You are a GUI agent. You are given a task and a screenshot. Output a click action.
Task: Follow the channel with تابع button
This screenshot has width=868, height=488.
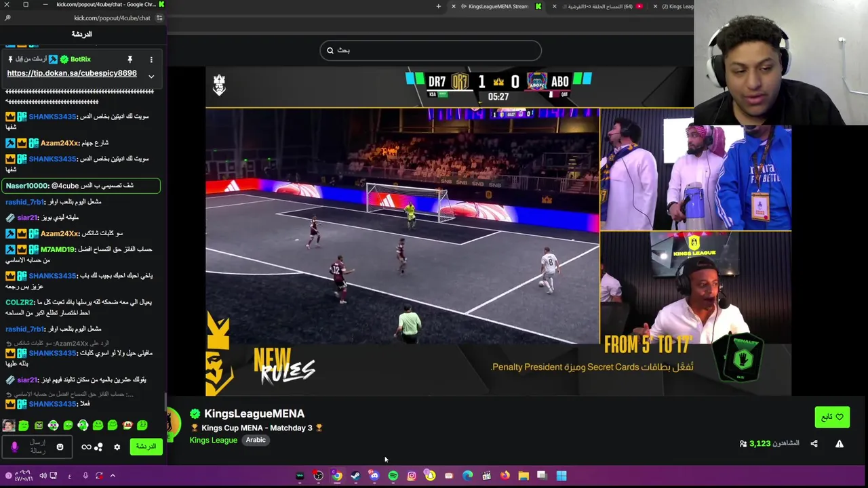832,417
